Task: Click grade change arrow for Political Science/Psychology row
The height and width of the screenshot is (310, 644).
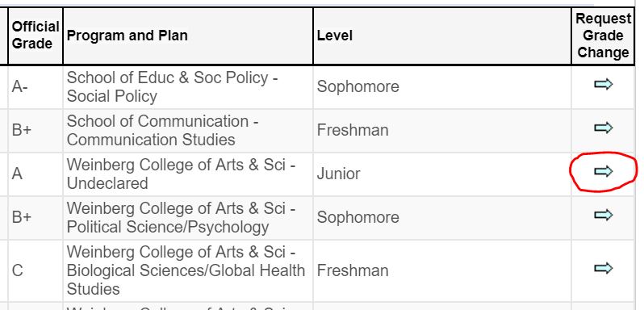Action: pyautogui.click(x=603, y=216)
